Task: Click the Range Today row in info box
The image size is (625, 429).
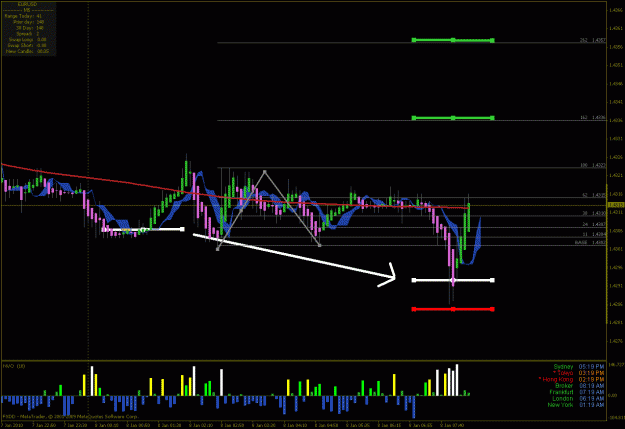Action: pyautogui.click(x=23, y=16)
